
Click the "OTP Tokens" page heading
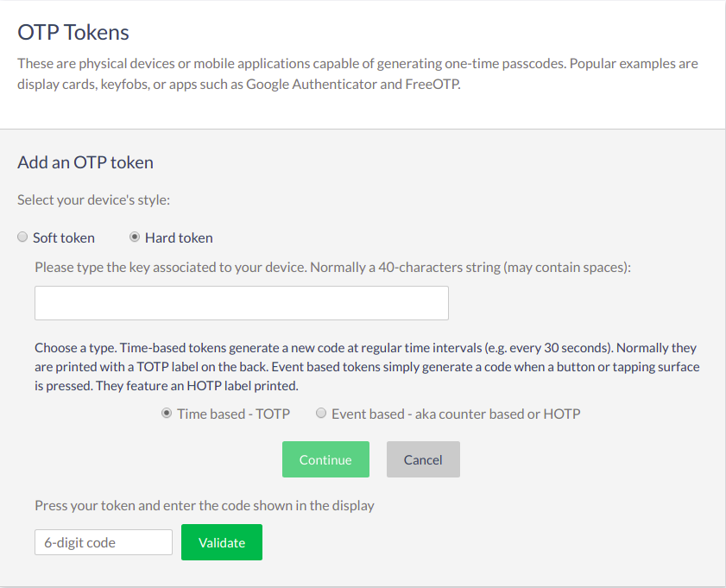73,33
